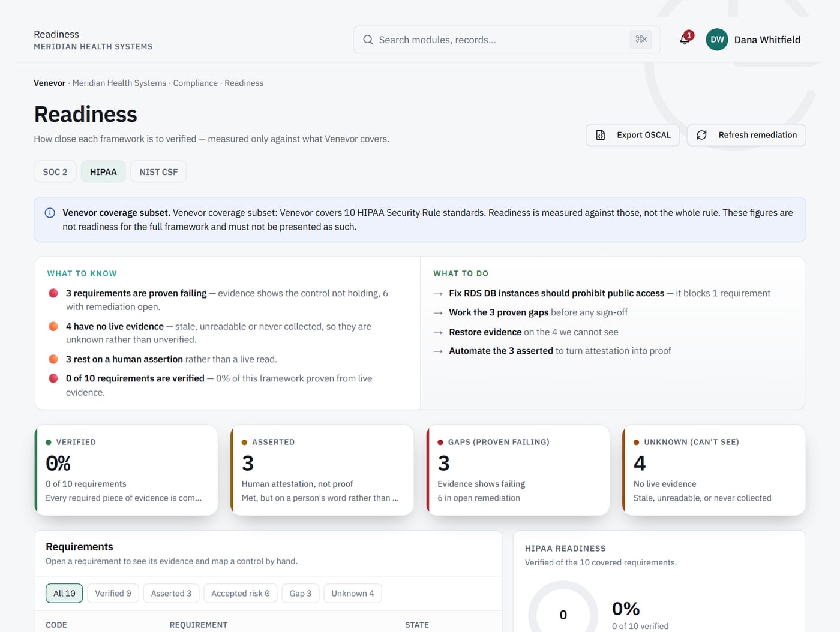Click Fix RDS DB instances action text

point(556,293)
